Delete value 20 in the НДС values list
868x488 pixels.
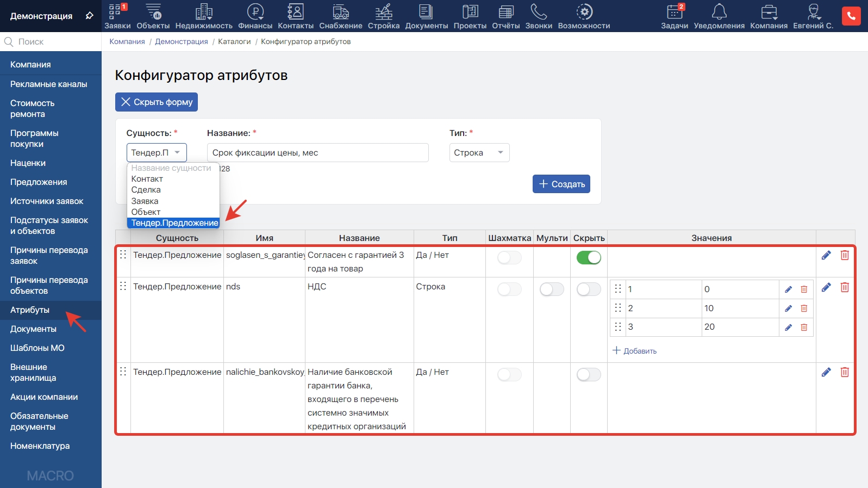(x=804, y=328)
